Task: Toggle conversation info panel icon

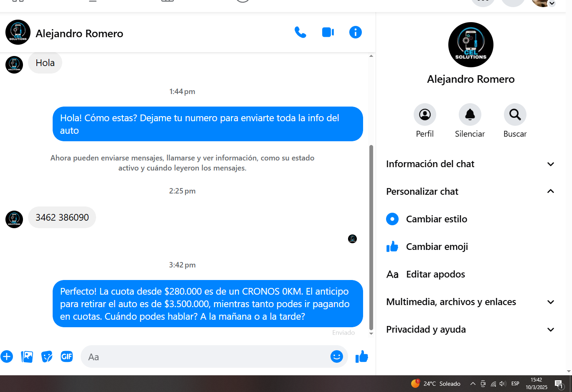Action: (x=356, y=32)
